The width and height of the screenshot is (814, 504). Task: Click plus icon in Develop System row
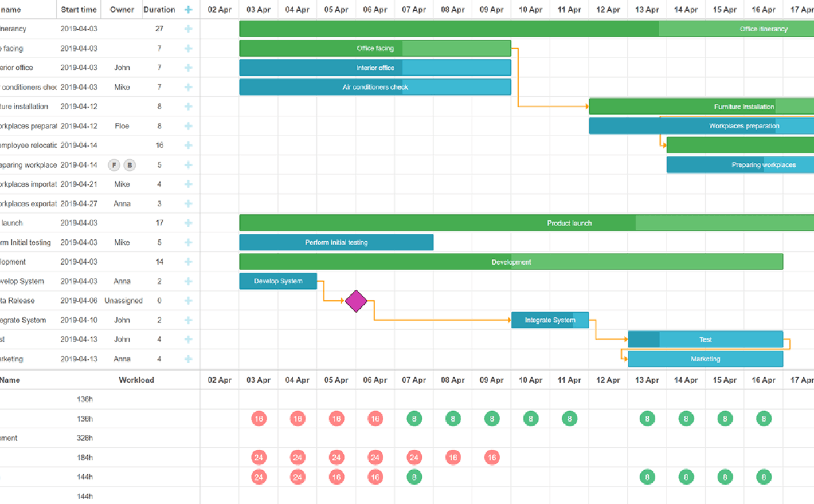188,281
